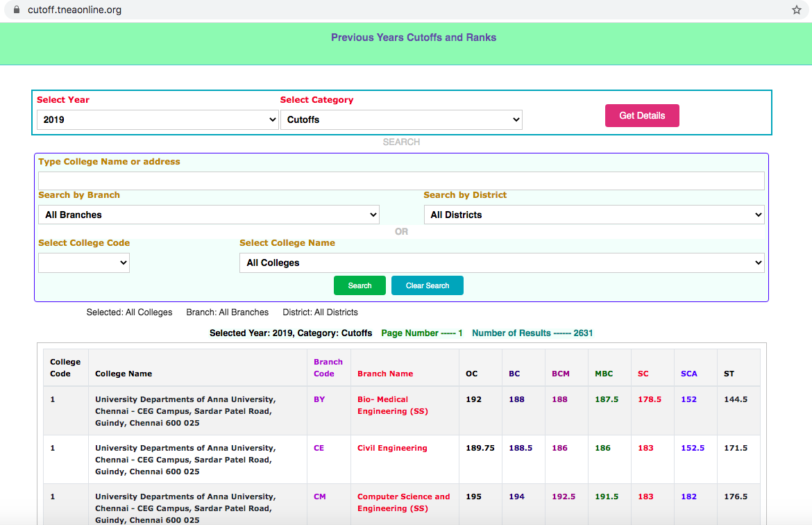Click the bookmark star icon in address bar
Screen dimensions: 812x525
(x=797, y=10)
